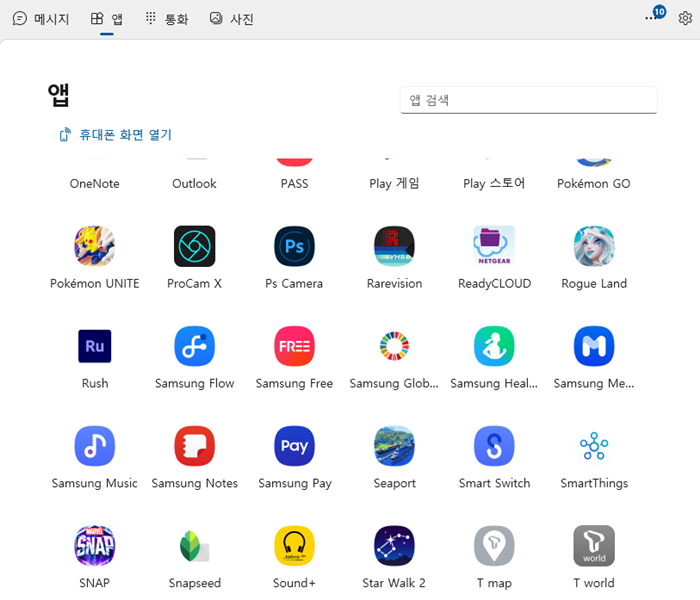Launch the Samsung Flow app
This screenshot has width=700, height=600.
[194, 346]
